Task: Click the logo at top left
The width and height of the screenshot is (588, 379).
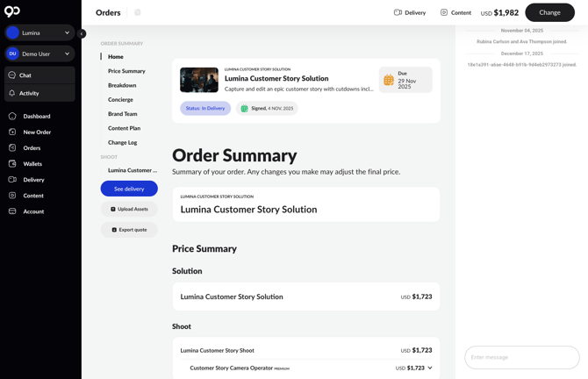Action: [x=12, y=11]
